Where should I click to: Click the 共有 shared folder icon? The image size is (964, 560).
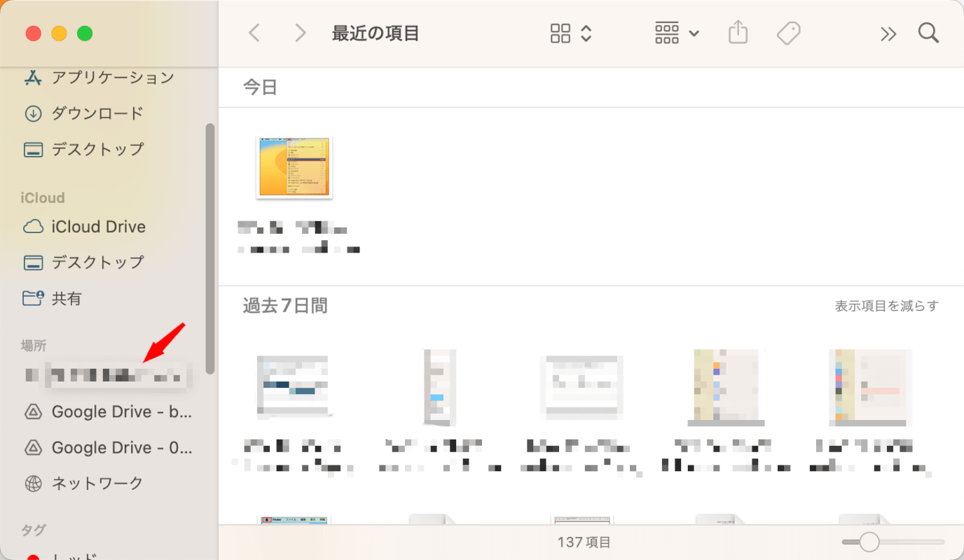tap(33, 299)
